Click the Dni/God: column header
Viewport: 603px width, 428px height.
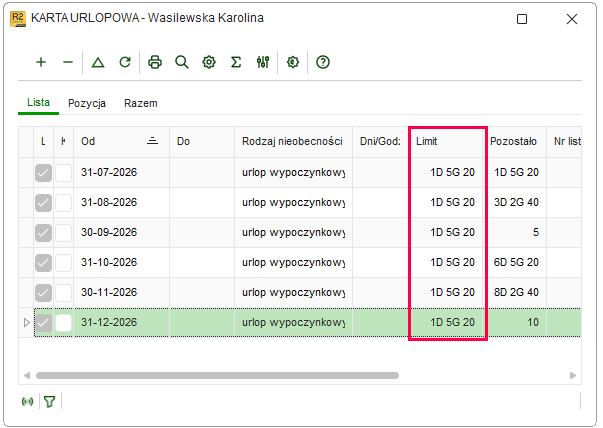pos(380,142)
